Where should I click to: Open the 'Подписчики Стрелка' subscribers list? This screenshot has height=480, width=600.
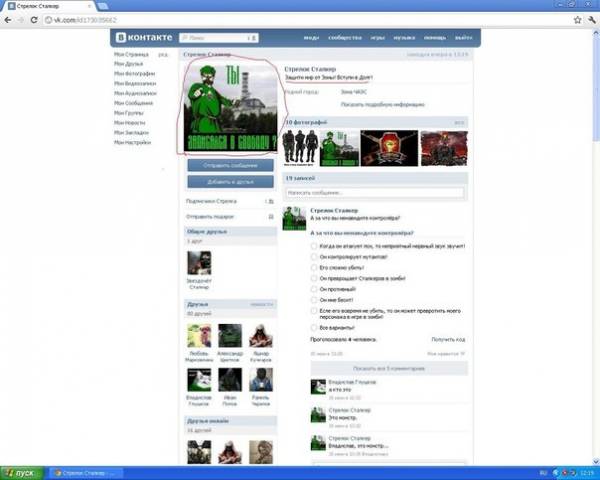(x=211, y=200)
